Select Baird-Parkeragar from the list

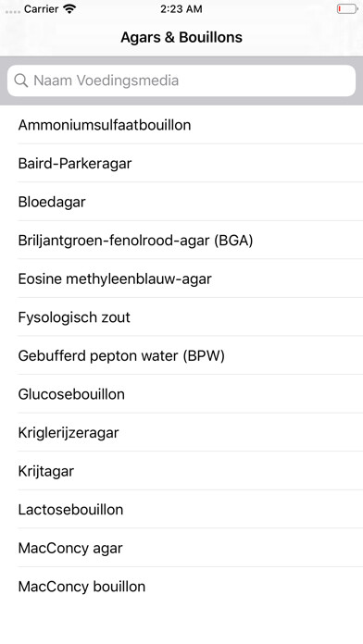(181, 163)
